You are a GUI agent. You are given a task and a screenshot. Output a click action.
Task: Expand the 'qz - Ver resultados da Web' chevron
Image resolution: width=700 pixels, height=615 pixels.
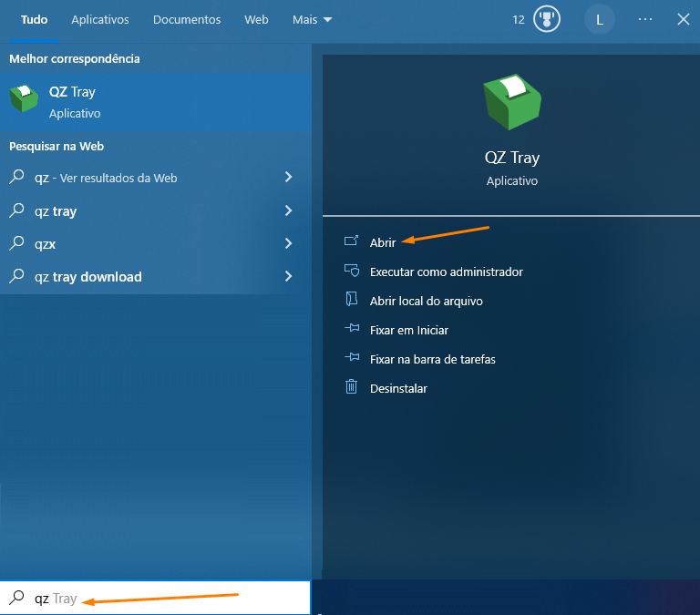click(x=288, y=177)
